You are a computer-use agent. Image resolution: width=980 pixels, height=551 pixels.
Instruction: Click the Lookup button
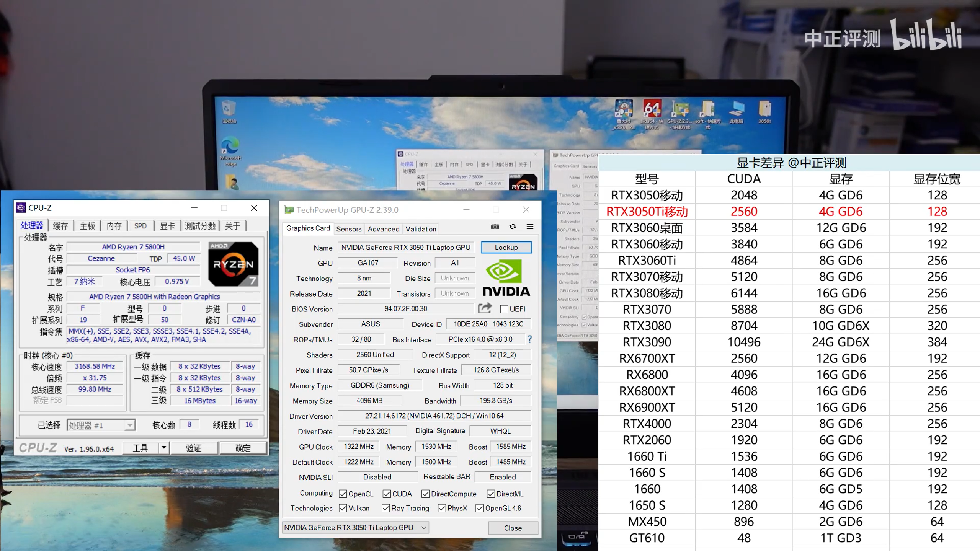click(x=506, y=248)
